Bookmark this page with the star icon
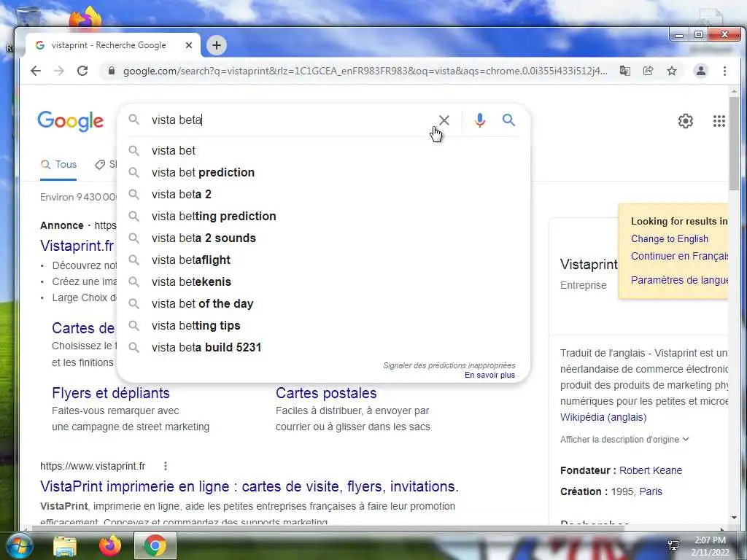747x560 pixels. [672, 71]
